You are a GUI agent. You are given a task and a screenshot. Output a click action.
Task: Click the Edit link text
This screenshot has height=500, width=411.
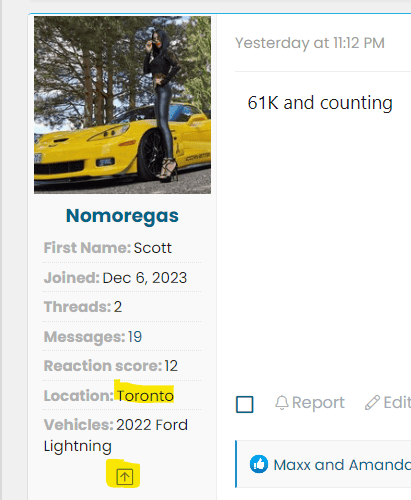tap(397, 402)
